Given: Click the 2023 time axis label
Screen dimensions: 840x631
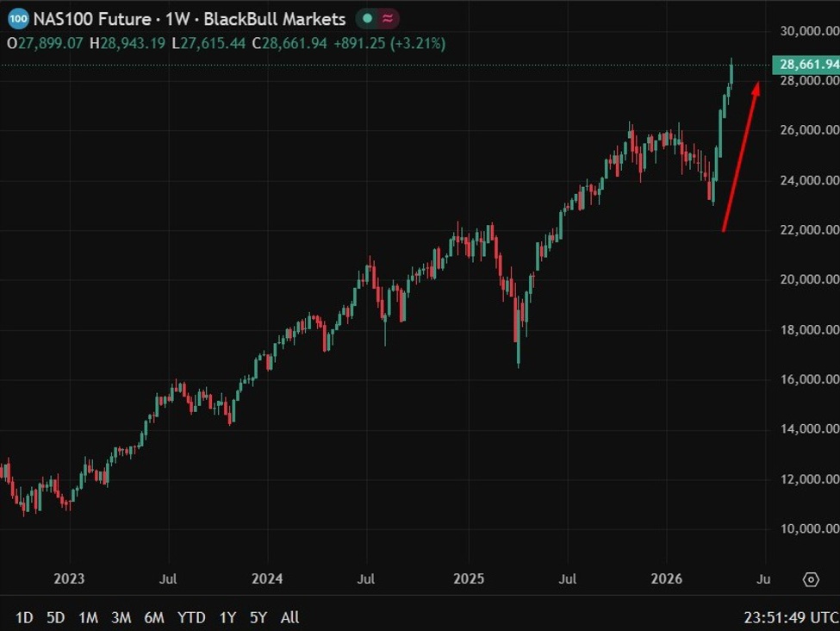Looking at the screenshot, I should click(69, 579).
